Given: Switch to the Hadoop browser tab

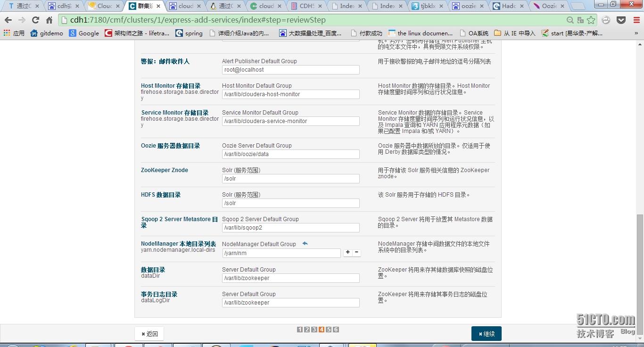Looking at the screenshot, I should [x=508, y=6].
